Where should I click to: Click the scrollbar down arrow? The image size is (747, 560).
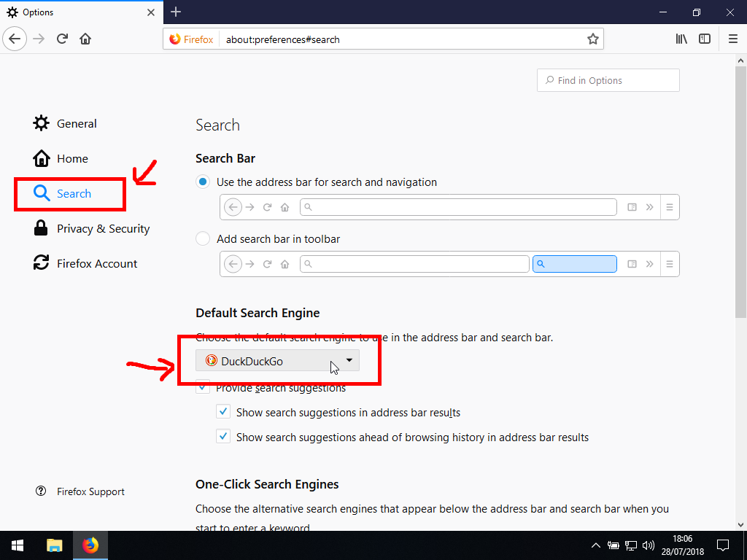pyautogui.click(x=740, y=525)
